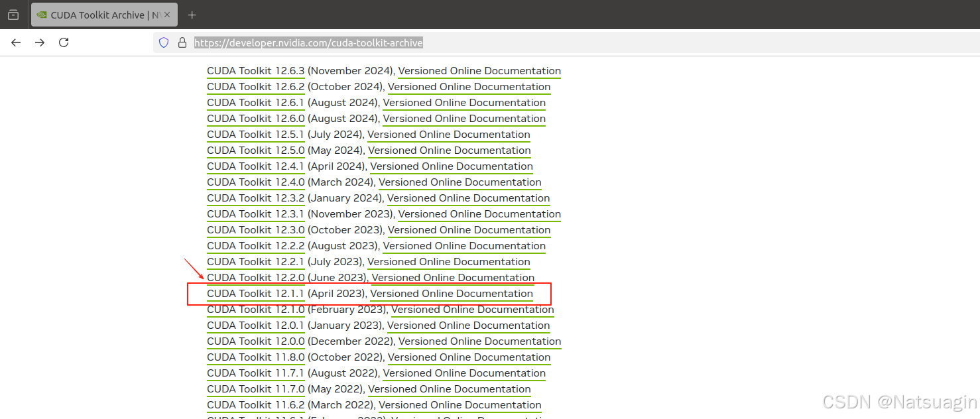980x419 pixels.
Task: Open CUDA Toolkit 12.2.0 link
Action: [x=256, y=278]
